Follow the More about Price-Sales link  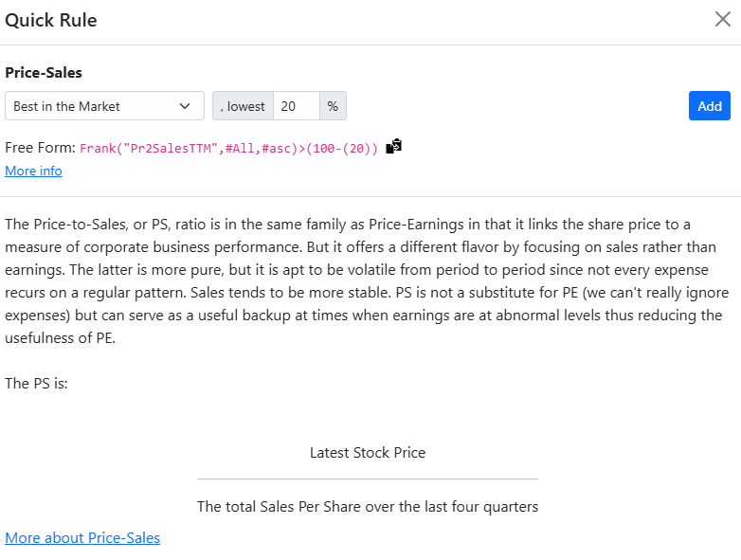[82, 538]
